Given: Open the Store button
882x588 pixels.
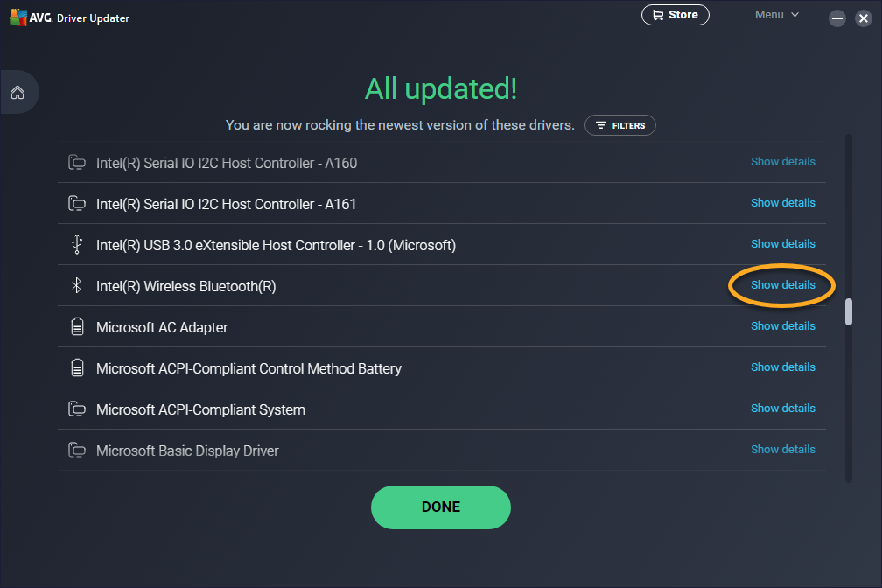Looking at the screenshot, I should pos(675,15).
